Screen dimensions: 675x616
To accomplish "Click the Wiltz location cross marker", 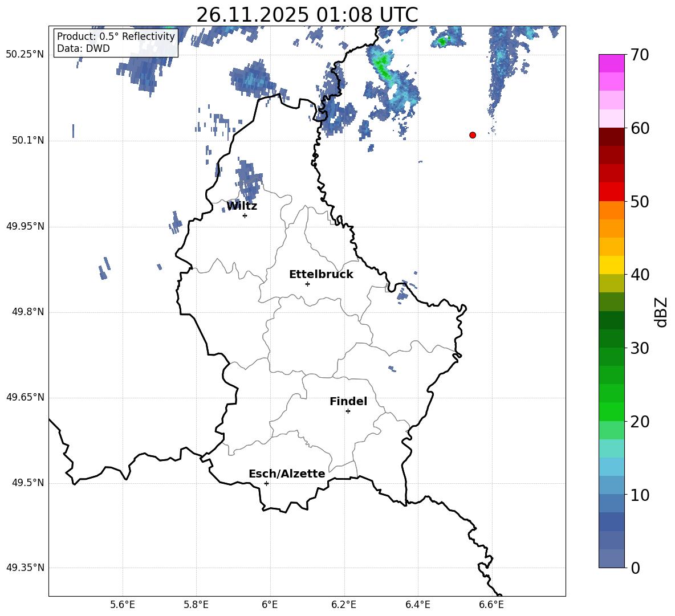I will click(245, 215).
